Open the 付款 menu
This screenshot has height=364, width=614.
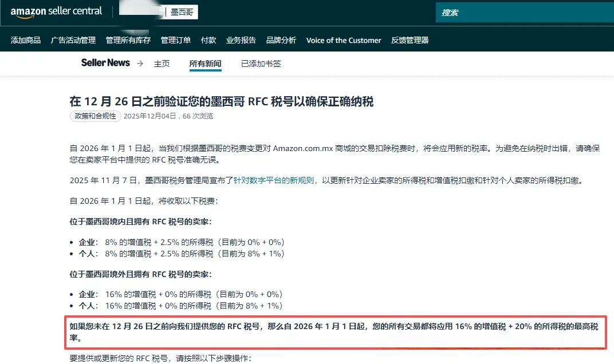tap(208, 40)
